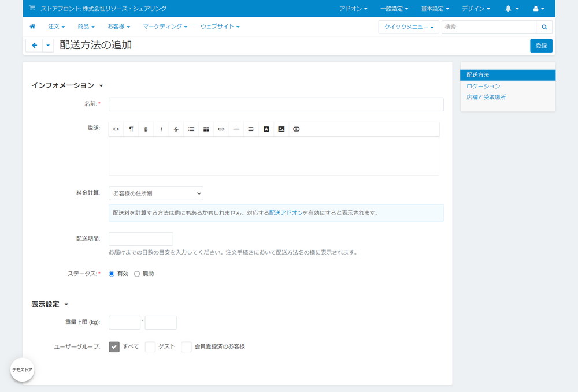Toggle the すべて user group checkbox
The image size is (578, 392).
(x=114, y=347)
